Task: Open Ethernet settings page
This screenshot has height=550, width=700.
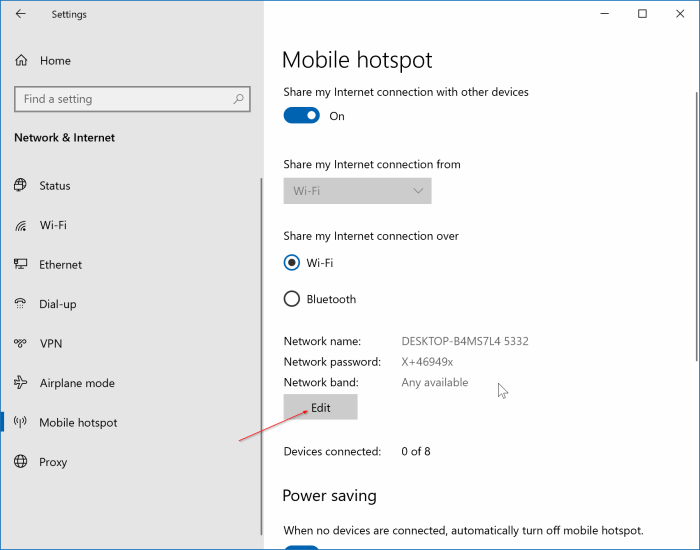Action: [61, 265]
